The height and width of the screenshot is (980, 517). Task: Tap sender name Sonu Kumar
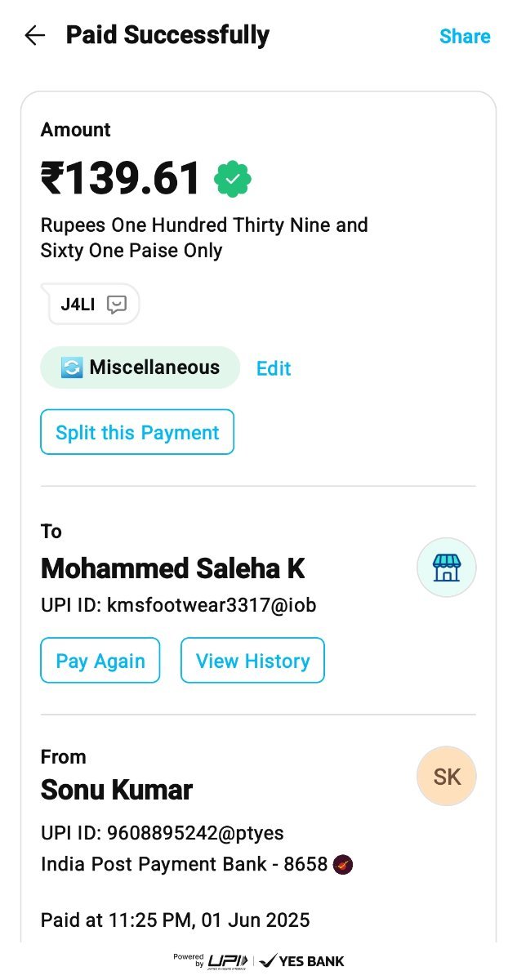pos(117,790)
